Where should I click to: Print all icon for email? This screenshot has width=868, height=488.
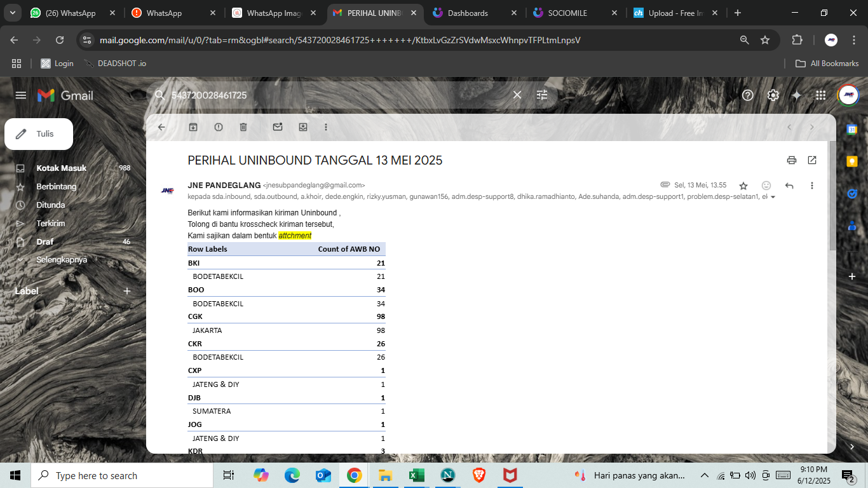[x=792, y=160]
